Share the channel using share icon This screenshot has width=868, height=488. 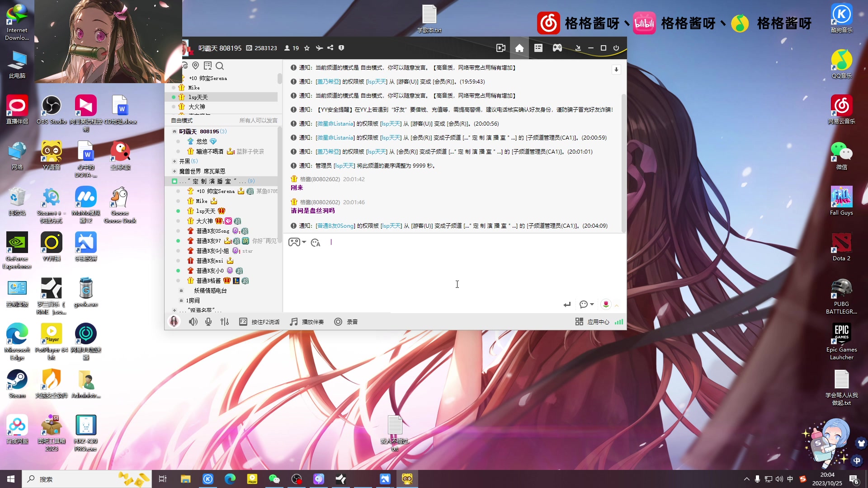pos(330,48)
